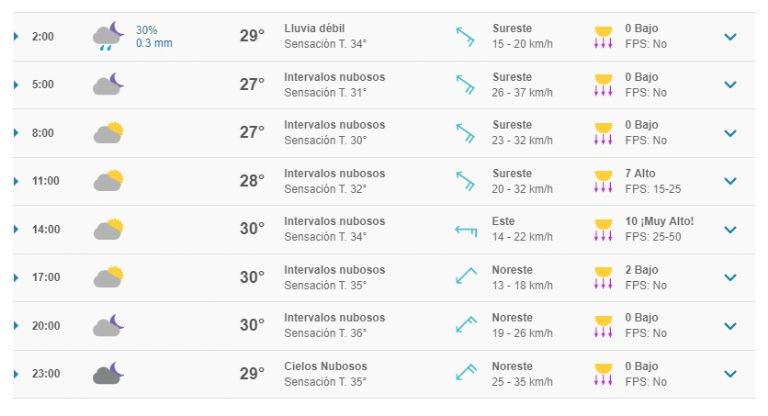
Task: Click the rainy night cloud icon at 2:00
Action: pyautogui.click(x=108, y=36)
